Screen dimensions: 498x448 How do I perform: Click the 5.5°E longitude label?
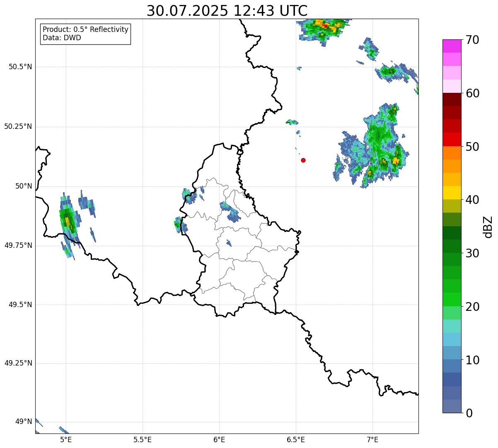pos(143,439)
